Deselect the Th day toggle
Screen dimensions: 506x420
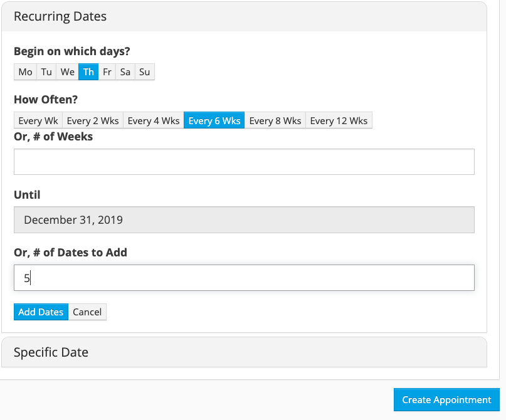88,71
